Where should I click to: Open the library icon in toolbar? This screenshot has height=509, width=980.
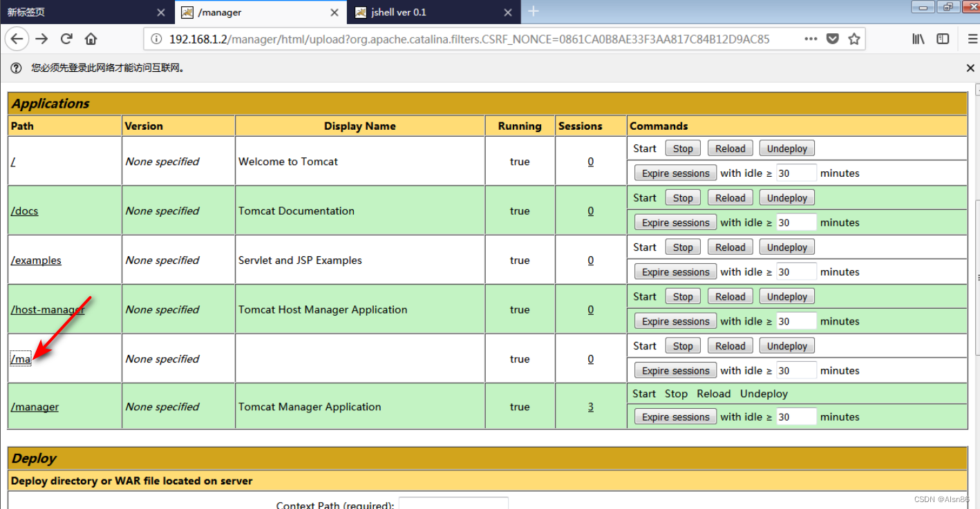(918, 39)
